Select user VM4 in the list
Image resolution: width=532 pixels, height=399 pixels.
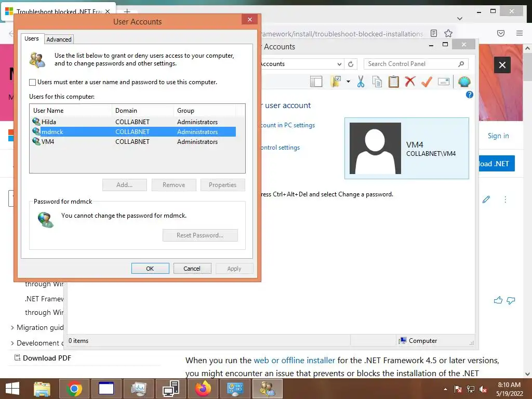pyautogui.click(x=134, y=141)
